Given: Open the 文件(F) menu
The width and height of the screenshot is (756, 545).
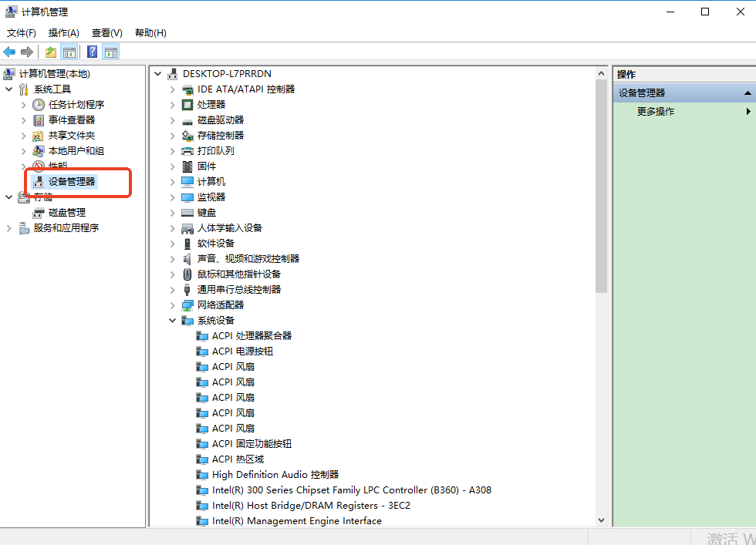Looking at the screenshot, I should coord(22,32).
